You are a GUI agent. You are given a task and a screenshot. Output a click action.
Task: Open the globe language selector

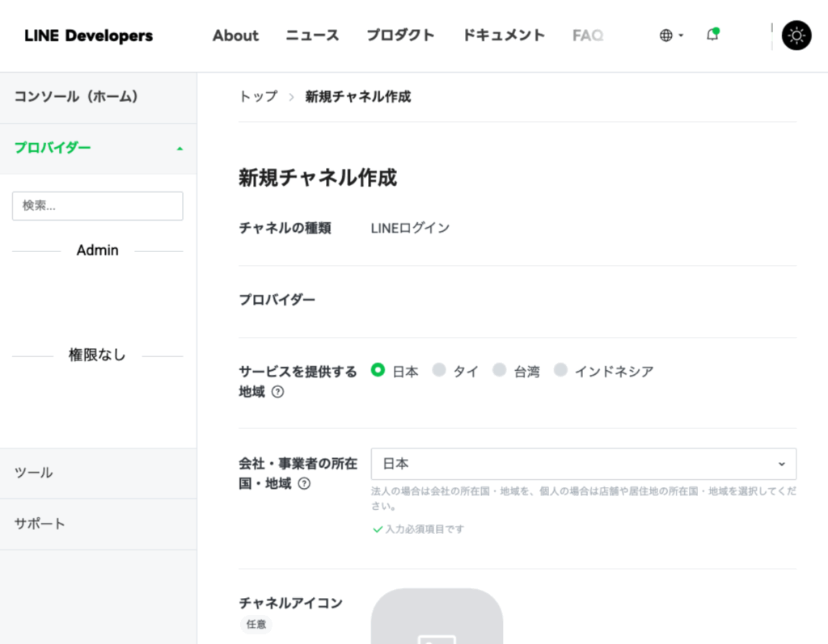(x=670, y=36)
